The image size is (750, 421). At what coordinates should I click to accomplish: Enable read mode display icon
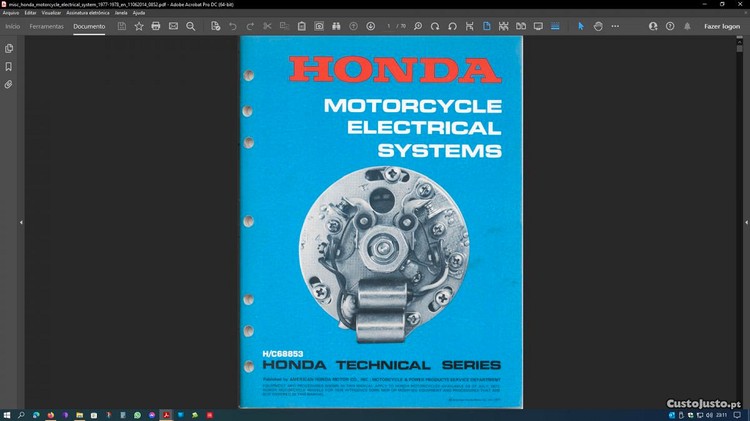coord(539,26)
